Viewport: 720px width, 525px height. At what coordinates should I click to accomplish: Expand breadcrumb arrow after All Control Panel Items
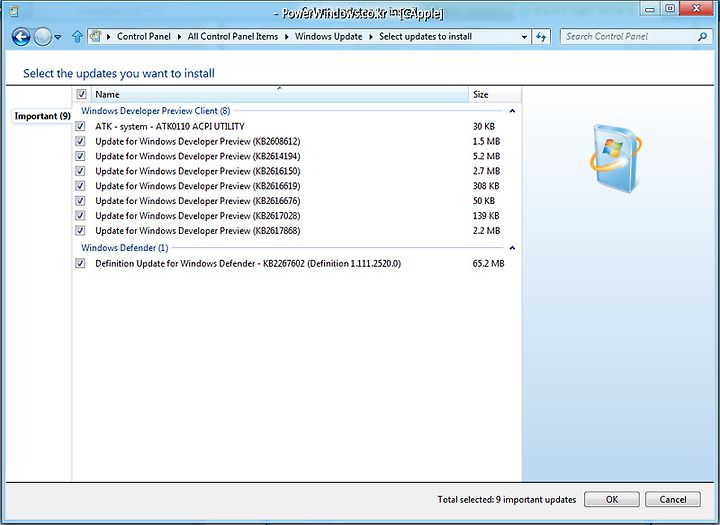(287, 37)
